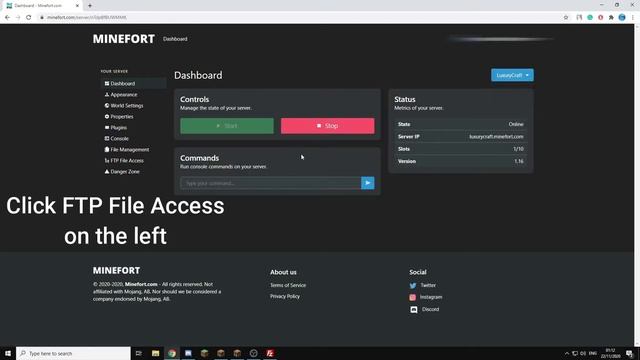Open Chrome menu three dots
Viewport: 640px width, 360px height.
pyautogui.click(x=633, y=18)
